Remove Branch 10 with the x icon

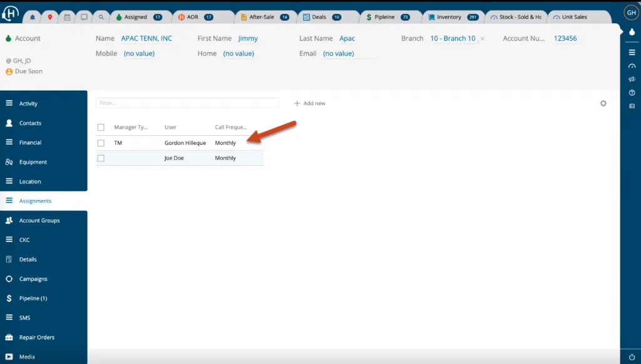point(483,38)
